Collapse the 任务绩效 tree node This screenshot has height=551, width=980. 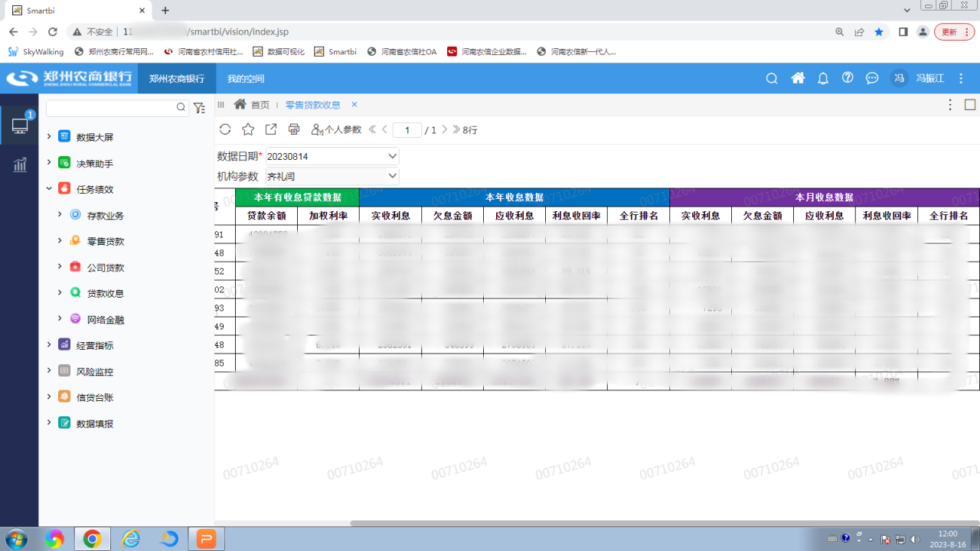pos(49,188)
